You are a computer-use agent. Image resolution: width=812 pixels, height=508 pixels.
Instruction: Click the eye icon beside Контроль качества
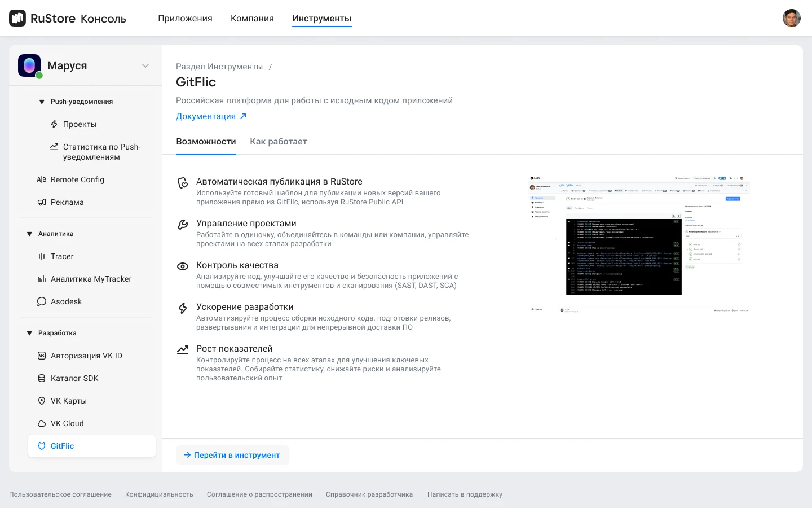pos(183,266)
